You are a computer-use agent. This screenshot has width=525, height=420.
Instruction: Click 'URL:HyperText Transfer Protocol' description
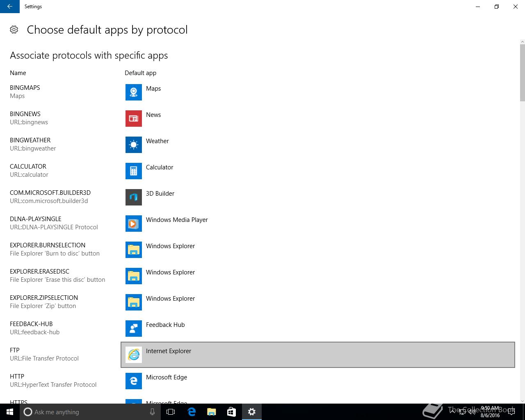pyautogui.click(x=53, y=385)
